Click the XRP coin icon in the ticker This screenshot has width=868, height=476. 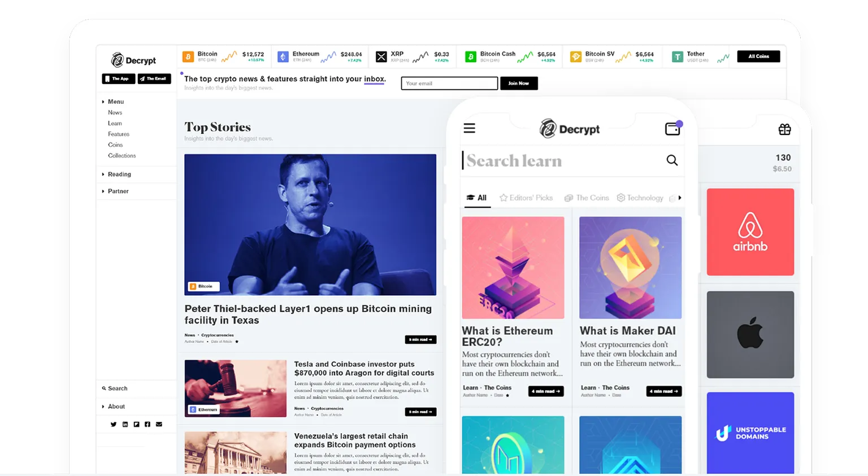point(381,56)
